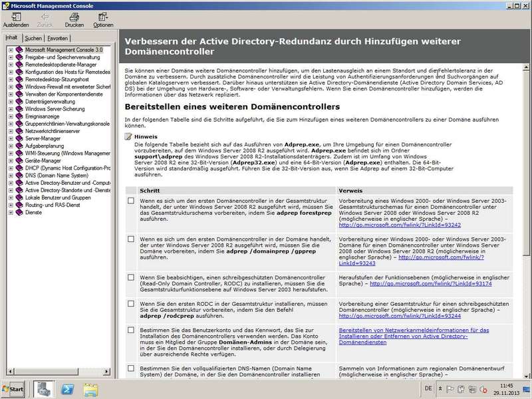This screenshot has width=532, height=399.
Task: Expand the WMI-Steuerung node
Action: pos(11,154)
